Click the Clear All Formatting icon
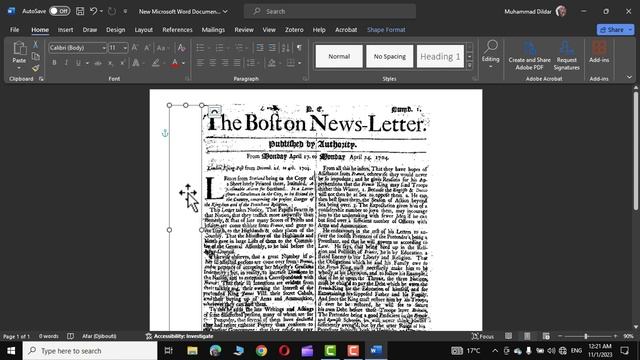The height and width of the screenshot is (360, 640). [182, 48]
